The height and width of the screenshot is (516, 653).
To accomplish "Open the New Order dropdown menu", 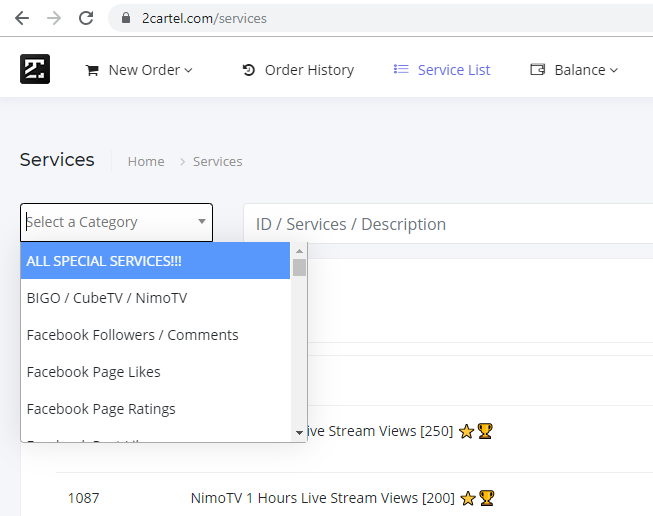I will pos(150,70).
